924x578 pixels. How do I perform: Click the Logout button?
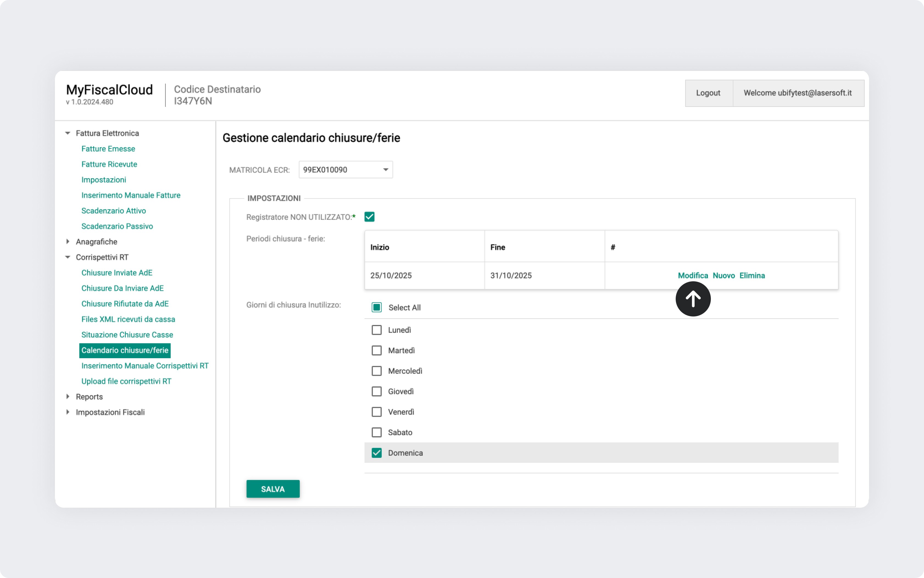point(708,93)
